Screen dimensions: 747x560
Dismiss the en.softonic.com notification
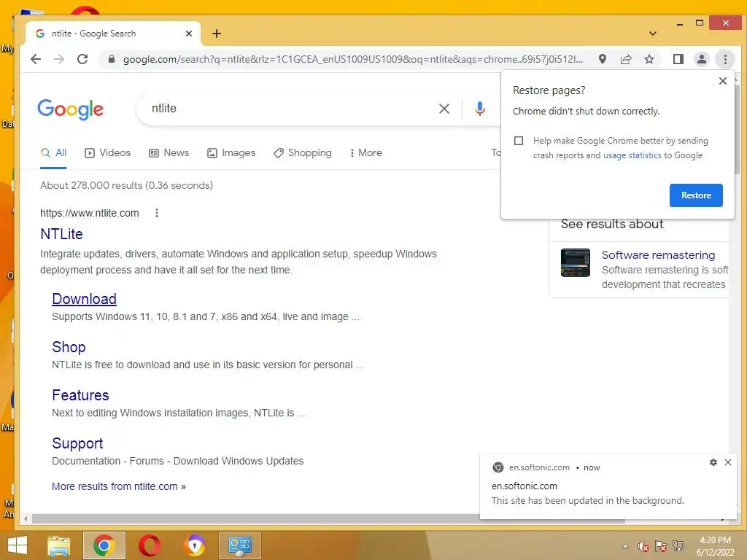pos(728,462)
